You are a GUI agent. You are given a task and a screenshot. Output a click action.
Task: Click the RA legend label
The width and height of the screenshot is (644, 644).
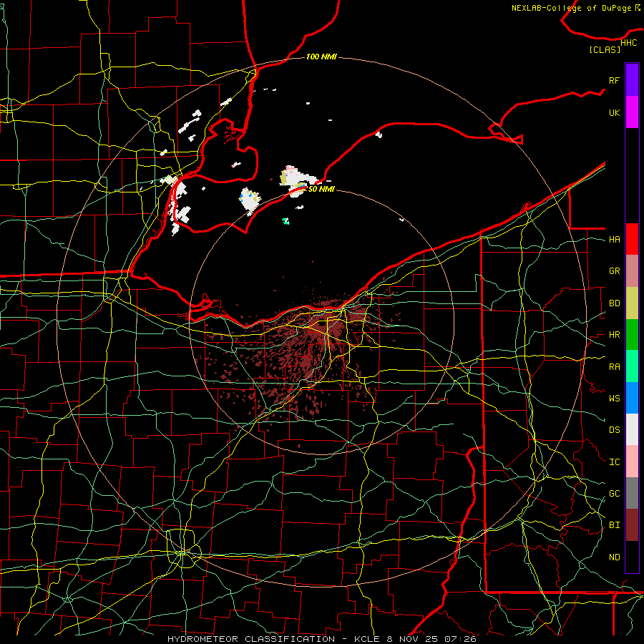pos(615,367)
